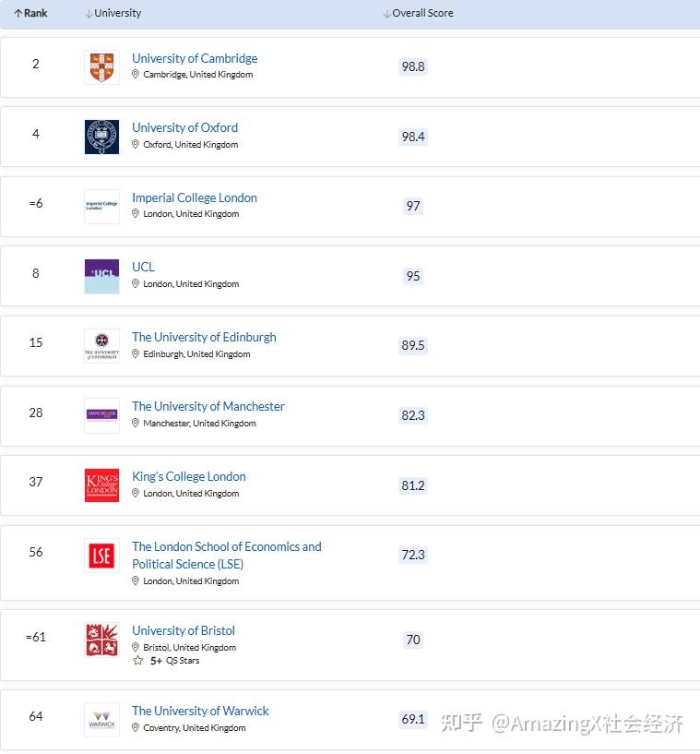
Task: Click the location pin next to Coventry, United Kingdom
Action: (x=136, y=727)
